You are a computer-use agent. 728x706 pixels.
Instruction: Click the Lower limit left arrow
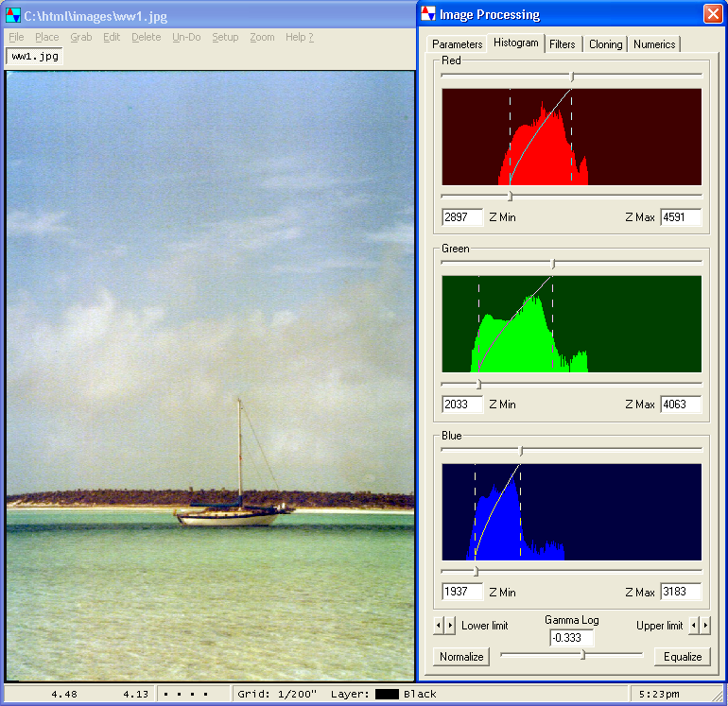[x=438, y=626]
